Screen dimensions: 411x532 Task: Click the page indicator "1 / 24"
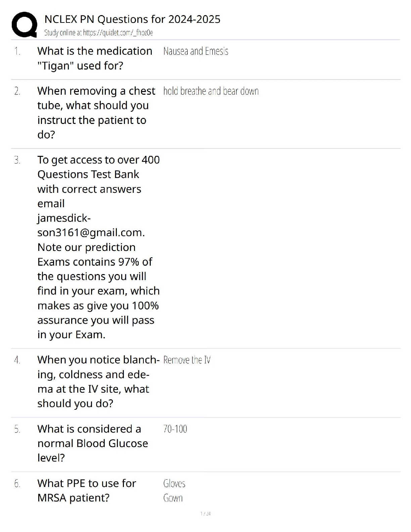(x=205, y=514)
